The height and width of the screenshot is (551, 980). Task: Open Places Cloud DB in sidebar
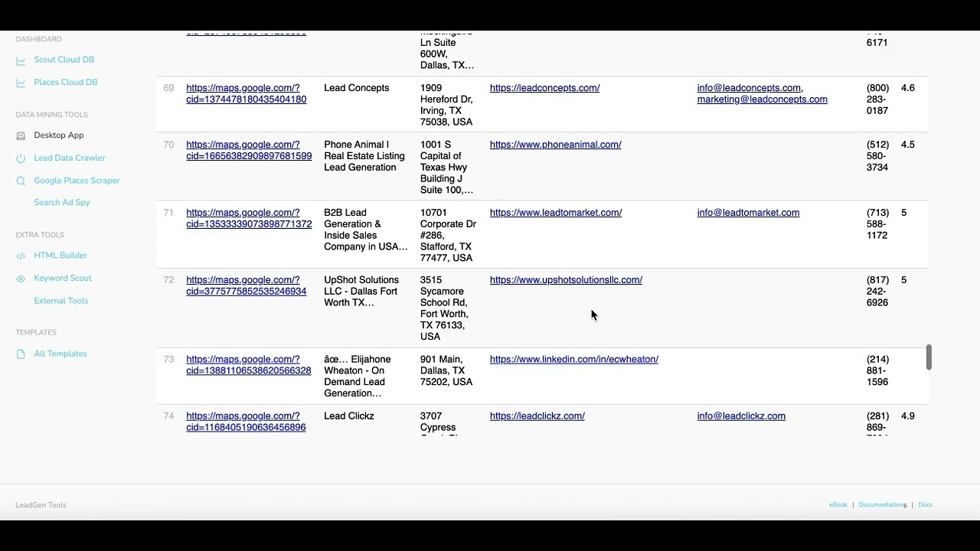click(x=66, y=83)
